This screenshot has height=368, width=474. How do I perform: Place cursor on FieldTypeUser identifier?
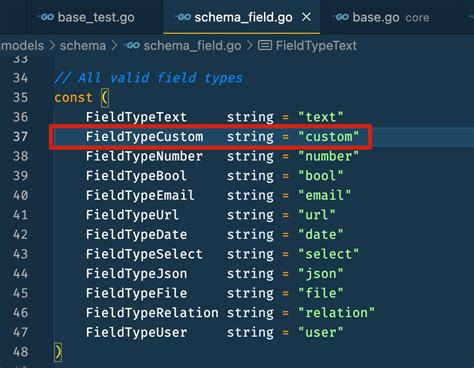136,333
